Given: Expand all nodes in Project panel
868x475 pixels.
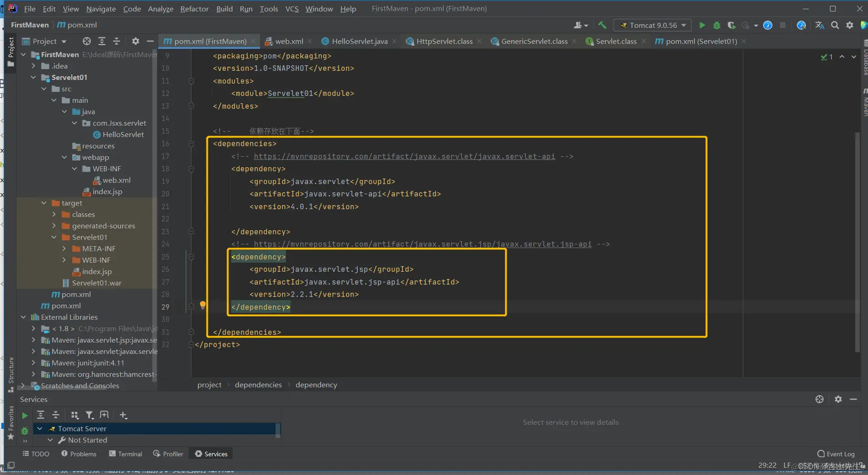Looking at the screenshot, I should click(102, 41).
